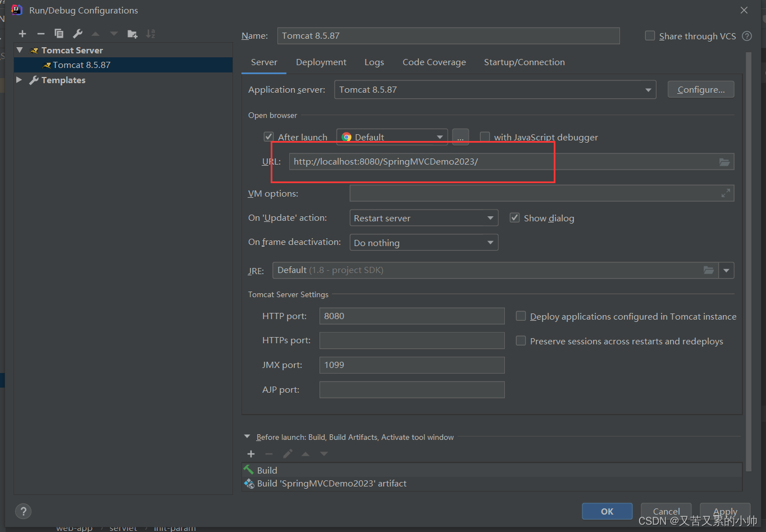
Task: Click the HTTP port field
Action: pyautogui.click(x=412, y=316)
